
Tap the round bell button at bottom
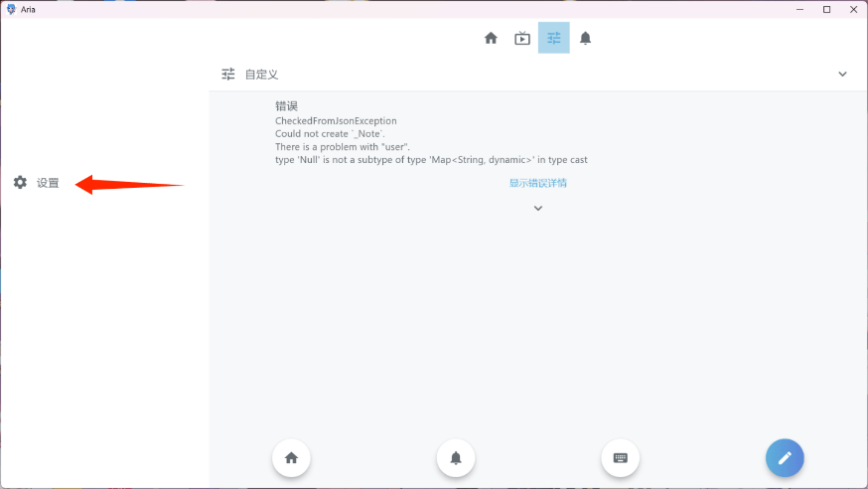[x=456, y=458]
